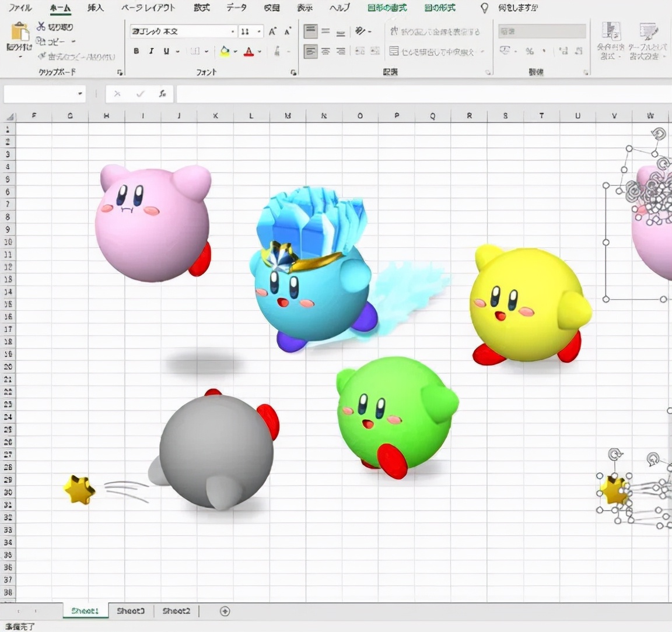The height and width of the screenshot is (632, 672).
Task: Click the wrap text icon
Action: pos(394,31)
